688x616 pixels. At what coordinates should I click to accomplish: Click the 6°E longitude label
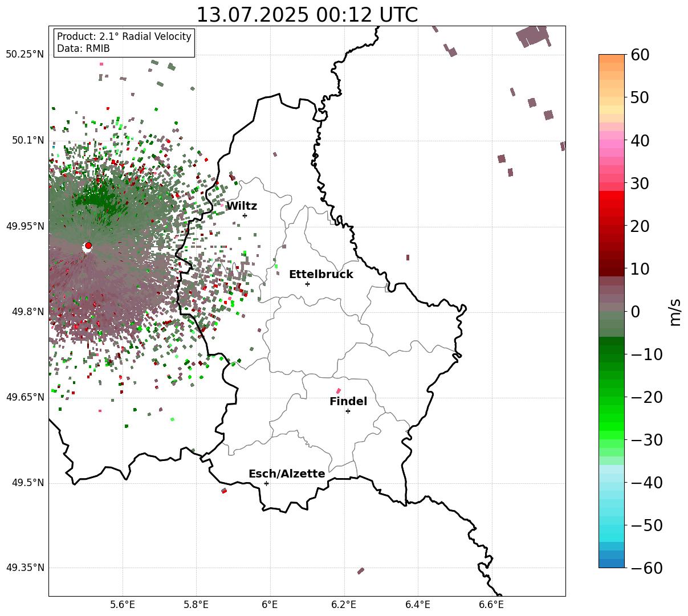[270, 605]
